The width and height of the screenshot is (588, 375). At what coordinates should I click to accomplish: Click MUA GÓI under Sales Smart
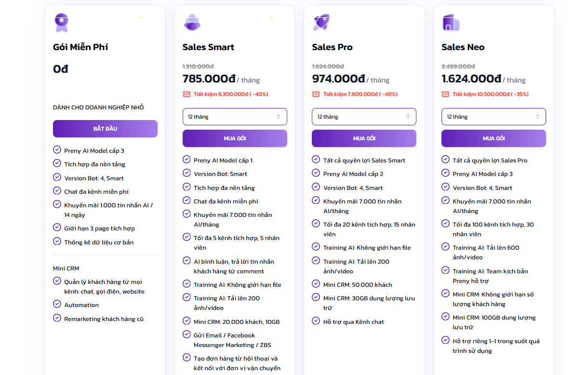click(x=235, y=138)
